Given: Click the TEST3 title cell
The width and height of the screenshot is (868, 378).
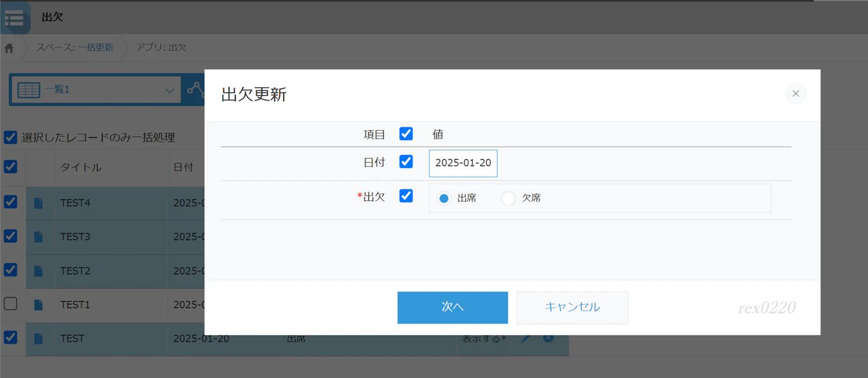Looking at the screenshot, I should pos(111,237).
